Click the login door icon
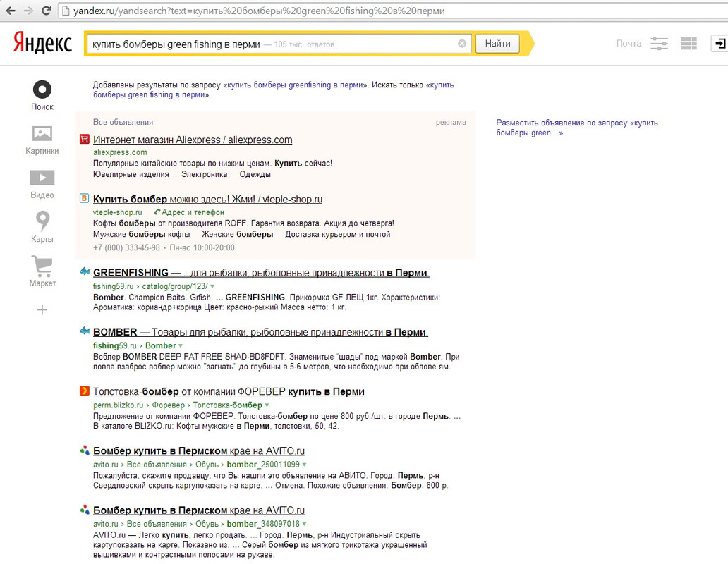The width and height of the screenshot is (728, 564). [720, 44]
